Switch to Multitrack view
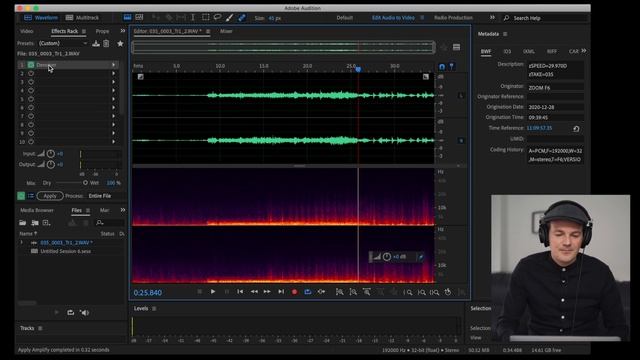The image size is (640, 360). pyautogui.click(x=82, y=18)
